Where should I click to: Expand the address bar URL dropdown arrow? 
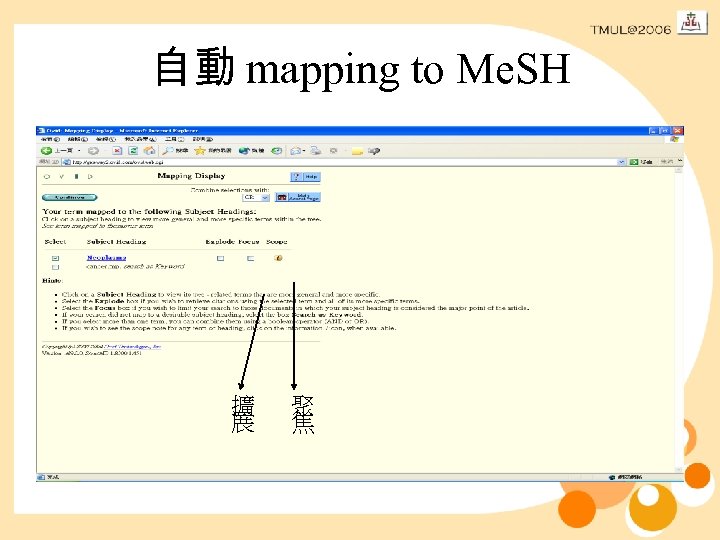point(621,162)
